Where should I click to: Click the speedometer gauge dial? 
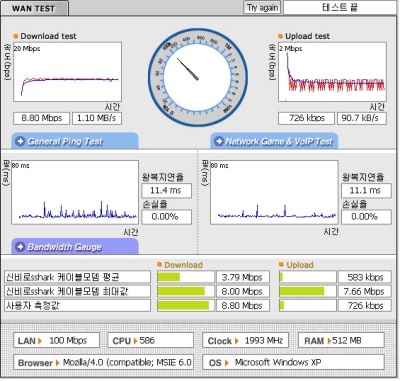click(x=198, y=77)
